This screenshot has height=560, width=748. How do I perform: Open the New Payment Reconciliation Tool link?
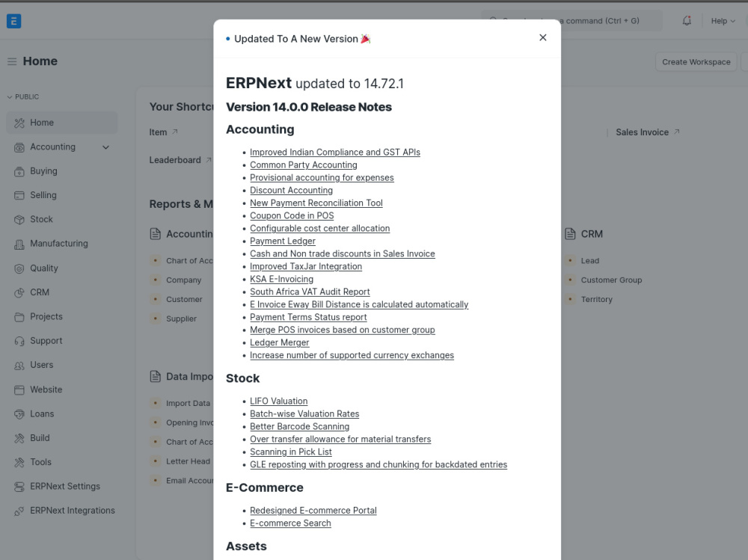tap(316, 203)
